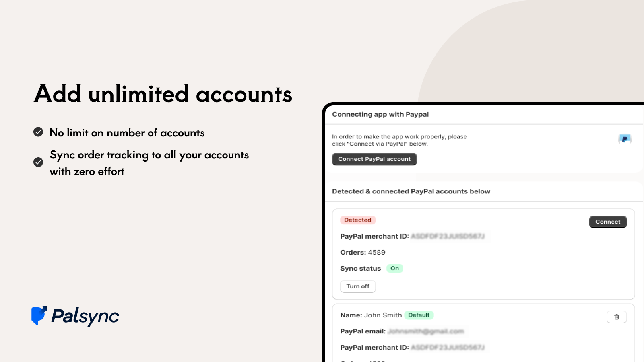
Task: Click the Orders: 4589 count
Action: point(363,253)
